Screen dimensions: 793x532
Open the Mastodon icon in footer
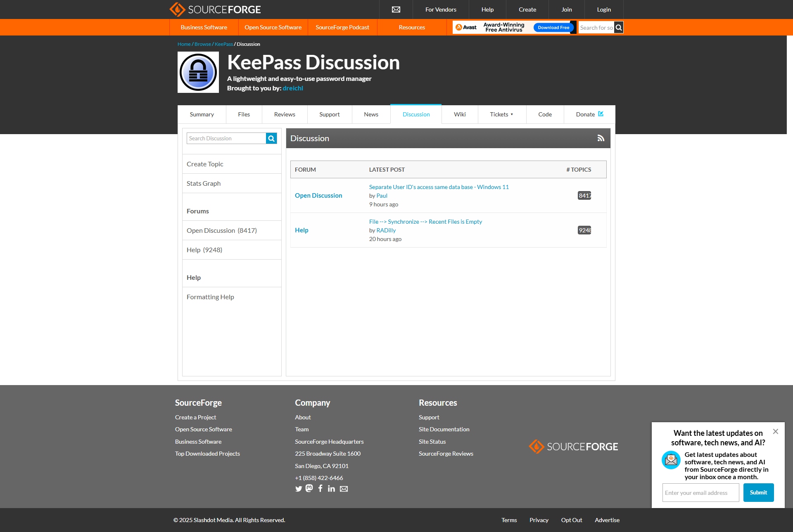click(x=309, y=489)
